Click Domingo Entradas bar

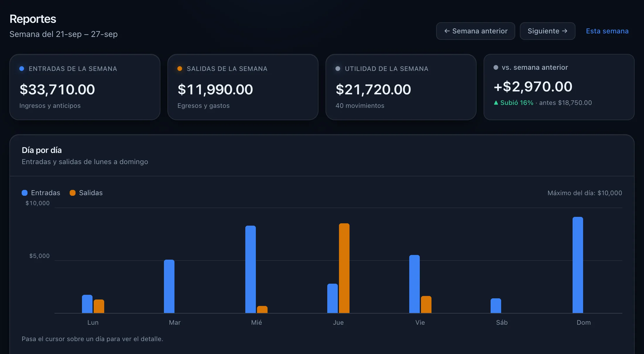pos(578,265)
